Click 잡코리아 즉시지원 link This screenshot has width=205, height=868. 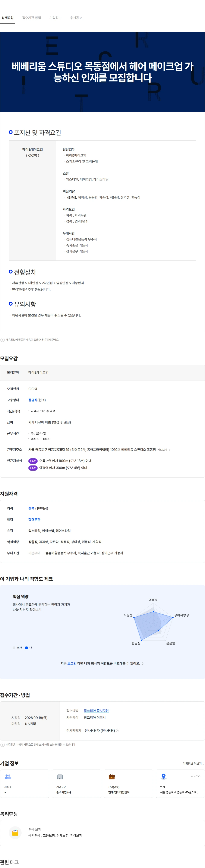click(96, 711)
